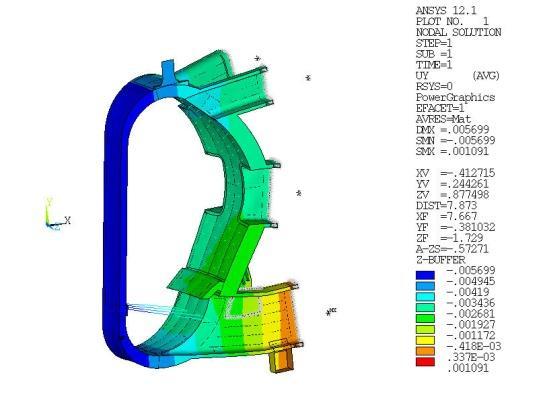The width and height of the screenshot is (545, 413).
Task: Click the XYZ coordinate triad icon
Action: (x=57, y=215)
